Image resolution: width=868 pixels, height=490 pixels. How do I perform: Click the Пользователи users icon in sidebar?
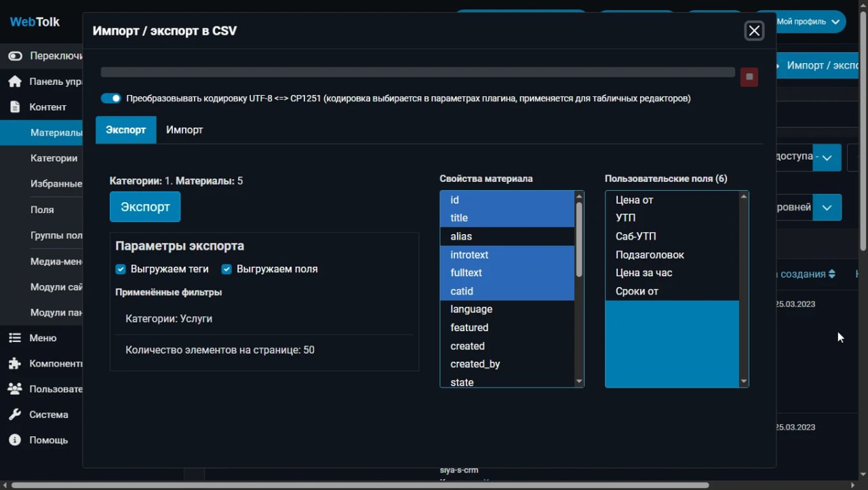point(16,388)
